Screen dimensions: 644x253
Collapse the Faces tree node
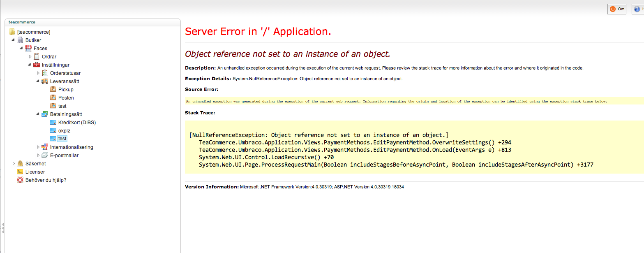tap(22, 48)
